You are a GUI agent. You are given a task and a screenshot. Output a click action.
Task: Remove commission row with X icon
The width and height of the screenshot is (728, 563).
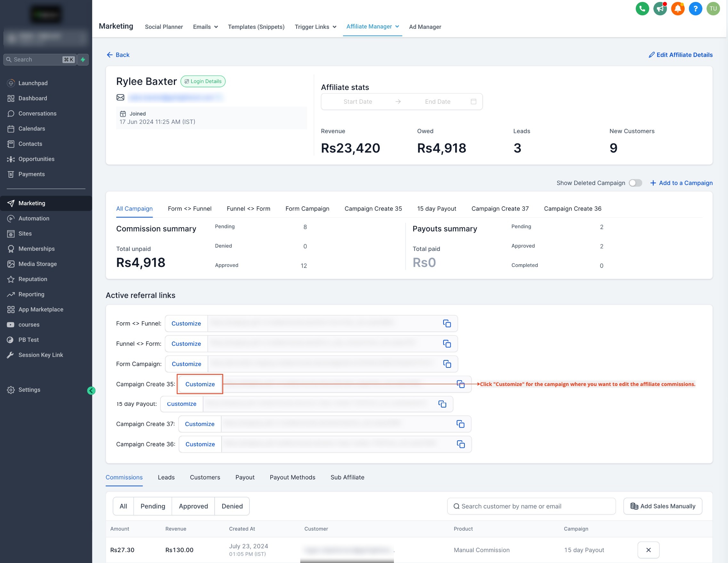[x=648, y=550]
